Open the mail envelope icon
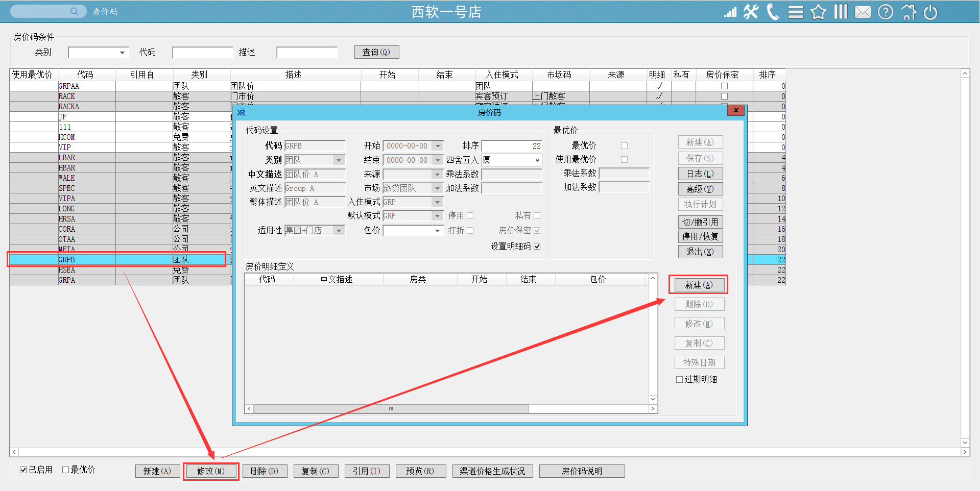This screenshot has width=980, height=491. click(x=863, y=12)
